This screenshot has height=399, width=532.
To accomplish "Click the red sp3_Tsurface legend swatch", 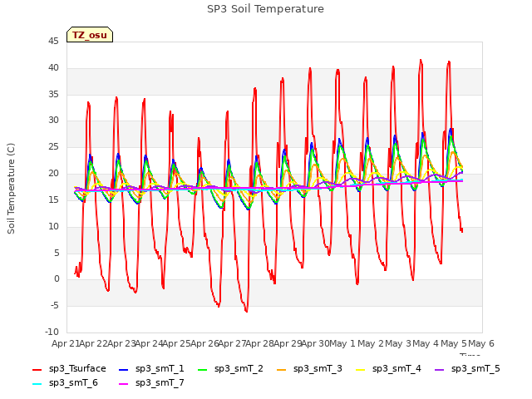I will click(37, 369).
